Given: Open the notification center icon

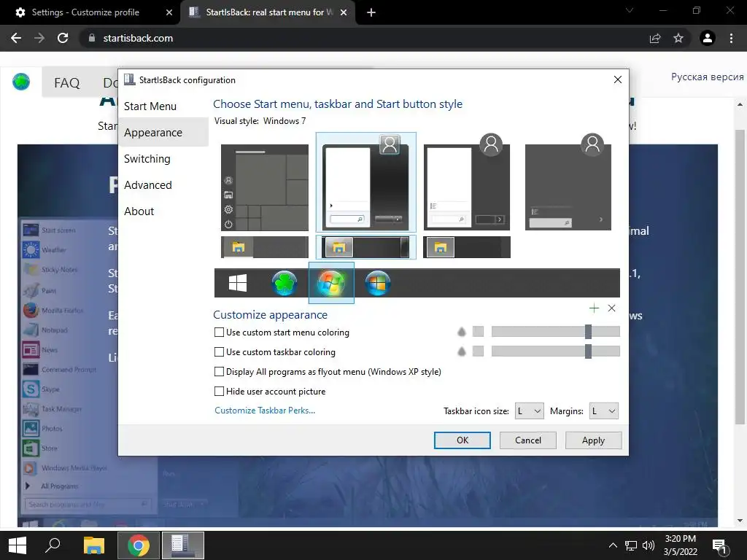Looking at the screenshot, I should [x=719, y=546].
